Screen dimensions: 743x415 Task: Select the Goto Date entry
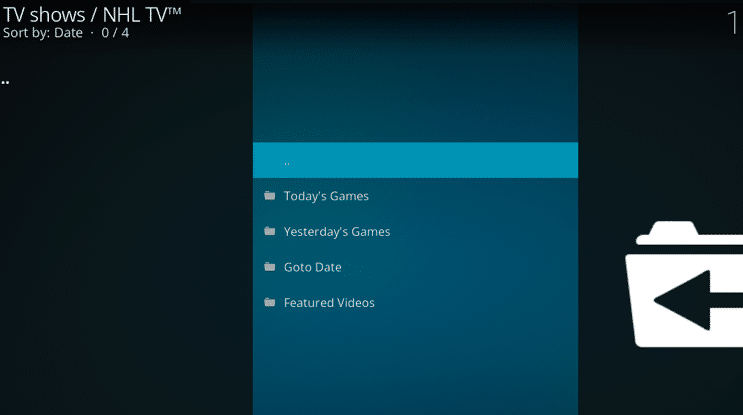(x=415, y=267)
